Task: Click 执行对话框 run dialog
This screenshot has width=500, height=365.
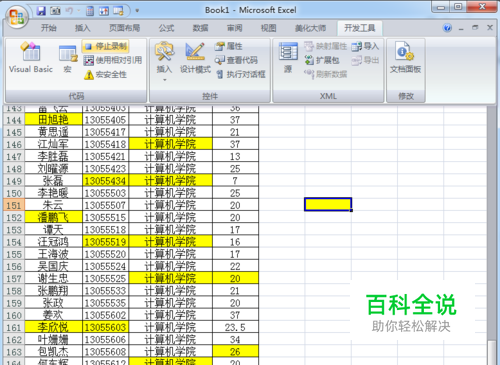Action: click(240, 74)
